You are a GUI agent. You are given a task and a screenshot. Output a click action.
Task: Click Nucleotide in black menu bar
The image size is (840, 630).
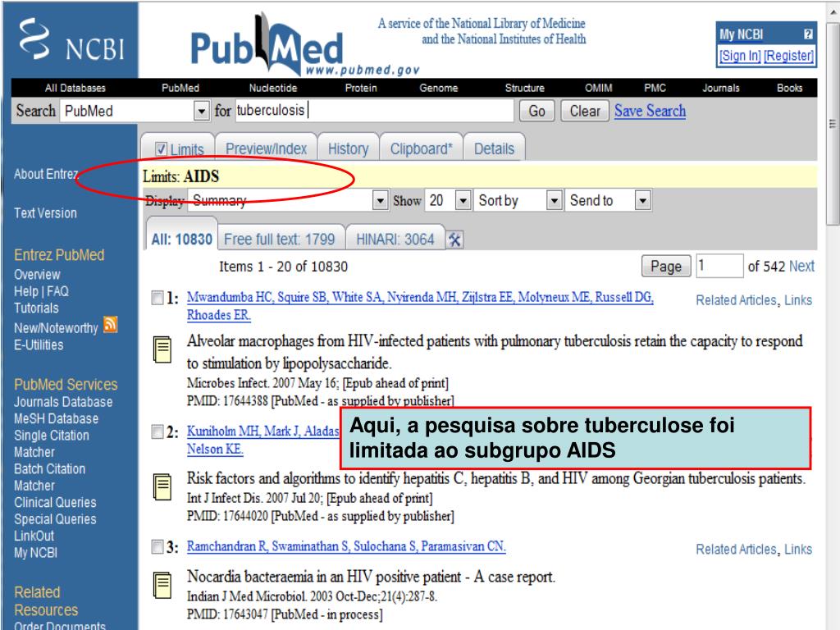tap(272, 88)
